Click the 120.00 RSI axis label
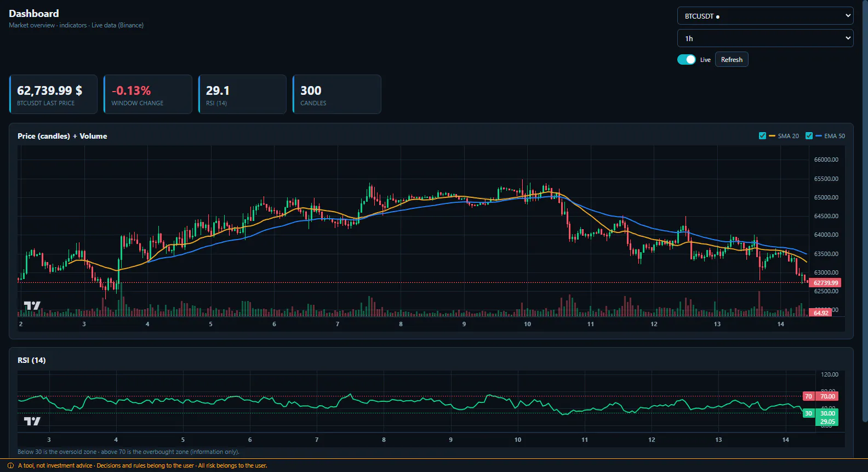 [x=829, y=374]
